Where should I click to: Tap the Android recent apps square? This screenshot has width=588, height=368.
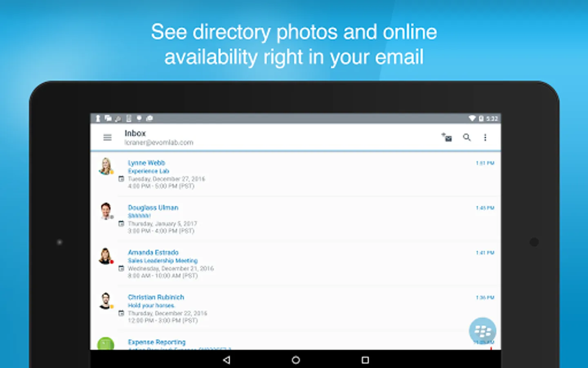click(x=365, y=360)
